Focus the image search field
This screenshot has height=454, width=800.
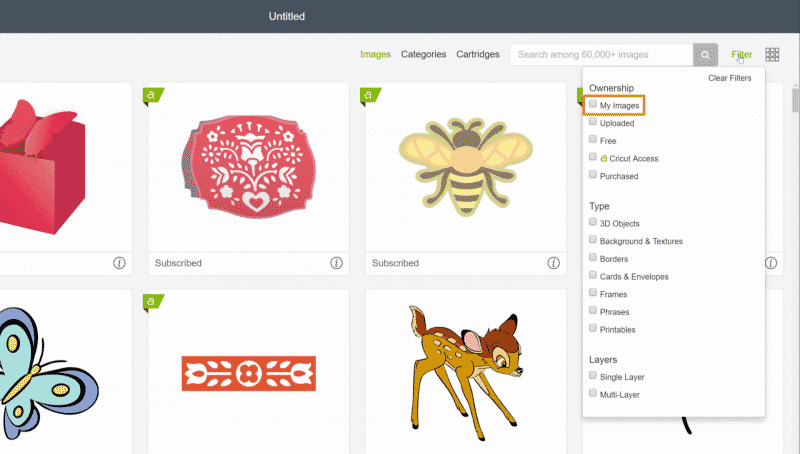coord(602,55)
